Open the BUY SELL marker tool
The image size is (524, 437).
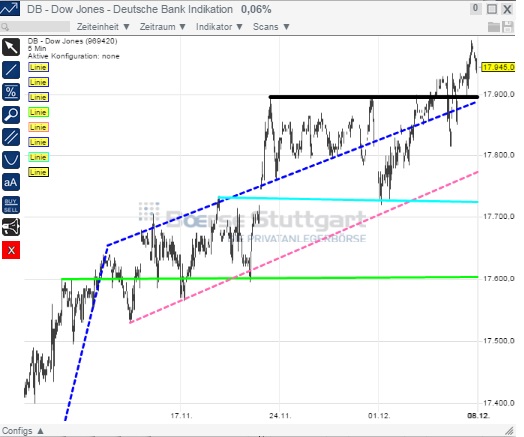[11, 205]
